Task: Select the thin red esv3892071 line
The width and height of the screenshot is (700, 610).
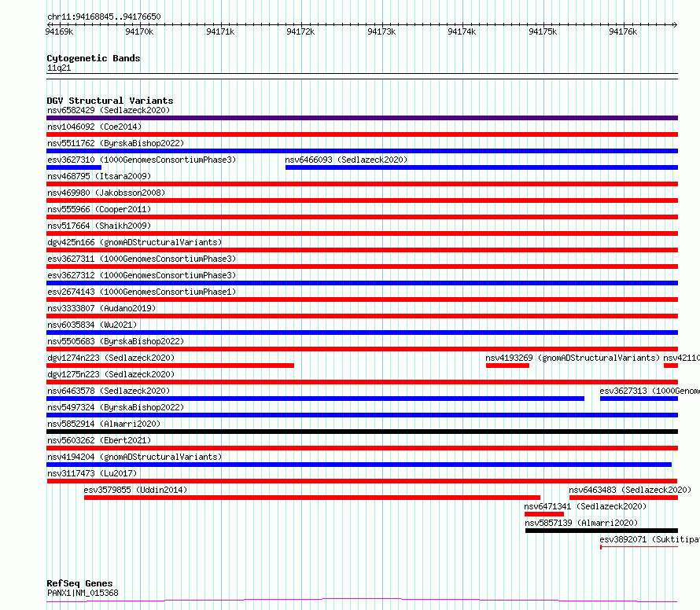Action: [x=639, y=546]
